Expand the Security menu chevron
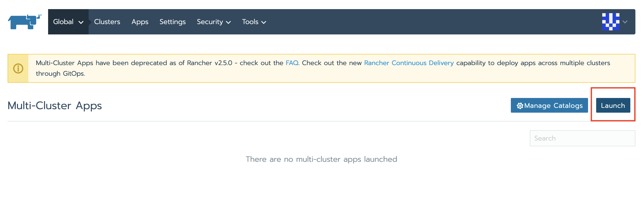The height and width of the screenshot is (221, 644). click(x=228, y=22)
